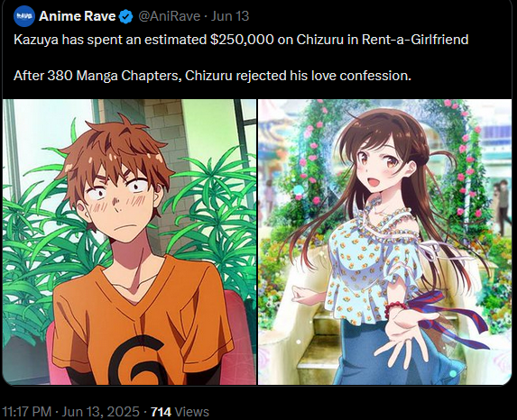Select the $250,000 amount in tweet text
Viewport: 517px width, 420px height.
(x=242, y=40)
